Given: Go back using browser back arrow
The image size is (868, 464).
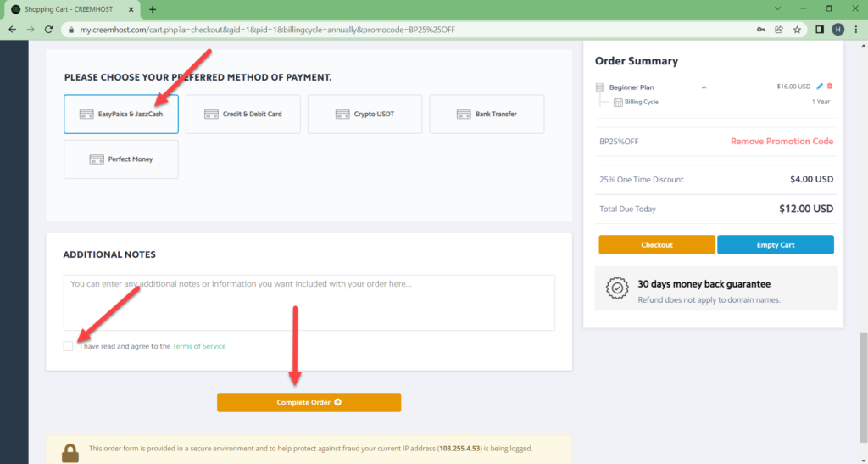Looking at the screenshot, I should [x=12, y=30].
